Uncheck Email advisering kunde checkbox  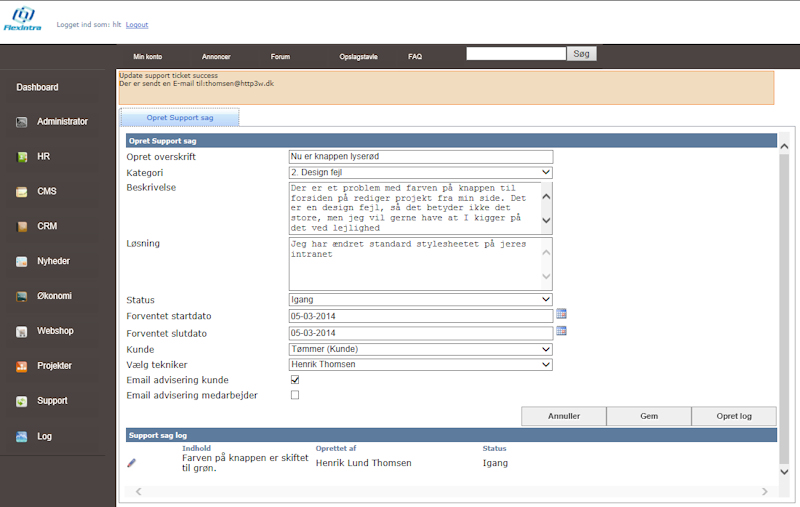coord(295,380)
